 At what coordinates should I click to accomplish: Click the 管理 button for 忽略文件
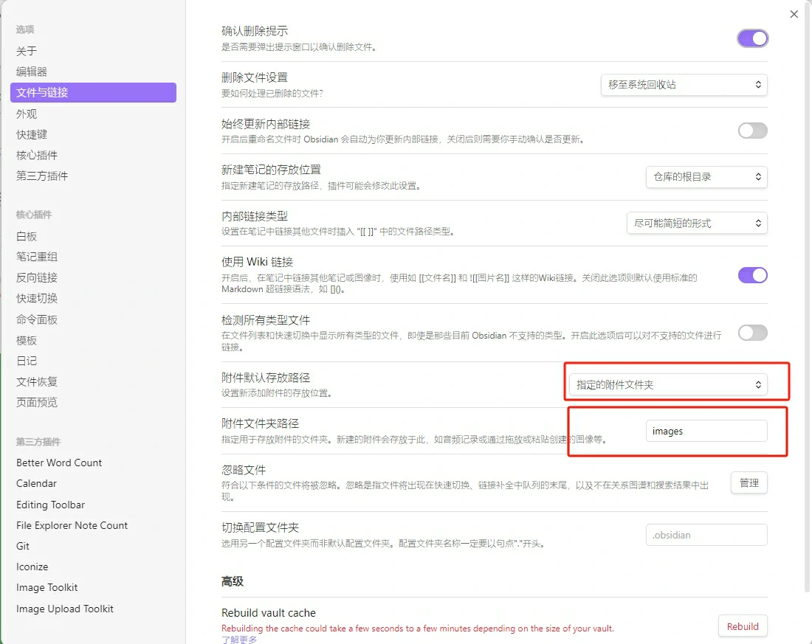click(x=749, y=482)
